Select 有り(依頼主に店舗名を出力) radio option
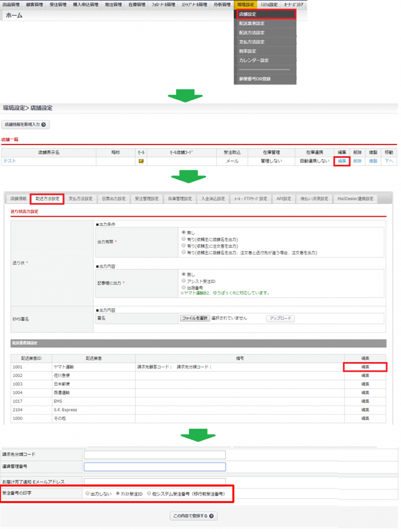 pyautogui.click(x=184, y=239)
